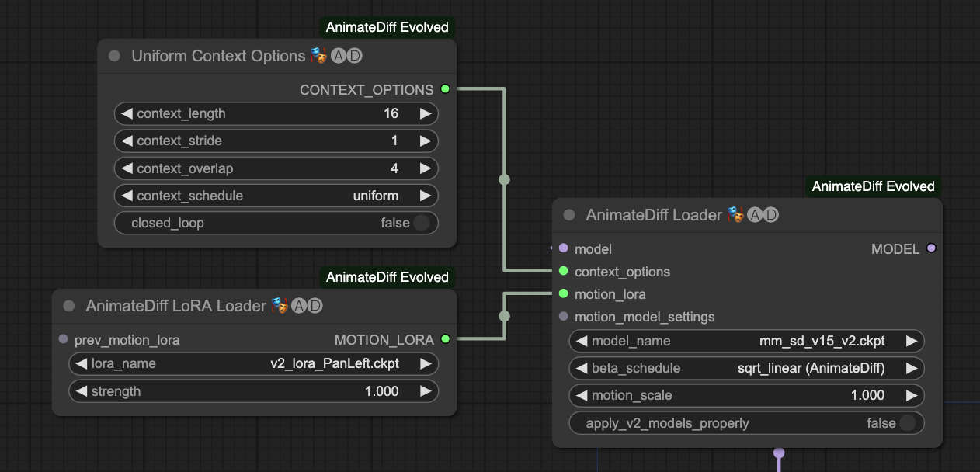Click the MODEL output slot on AnimateDiff Loader
The height and width of the screenshot is (472, 980).
coord(932,248)
